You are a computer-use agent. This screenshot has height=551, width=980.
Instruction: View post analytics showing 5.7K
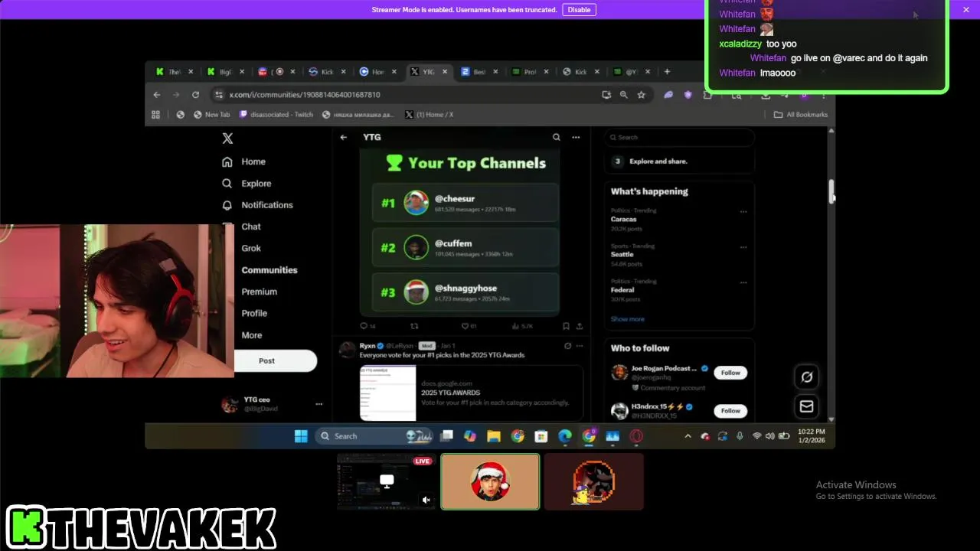(522, 326)
